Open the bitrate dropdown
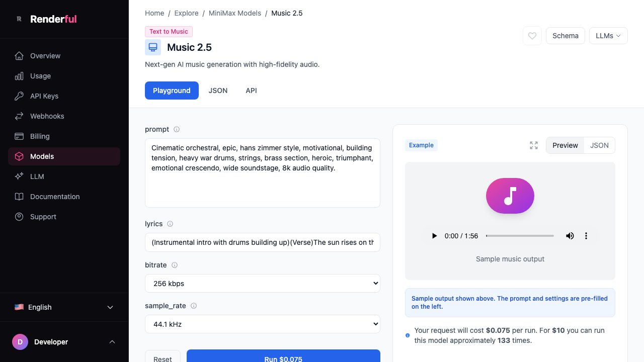Viewport: 644px width, 362px height. (262, 283)
